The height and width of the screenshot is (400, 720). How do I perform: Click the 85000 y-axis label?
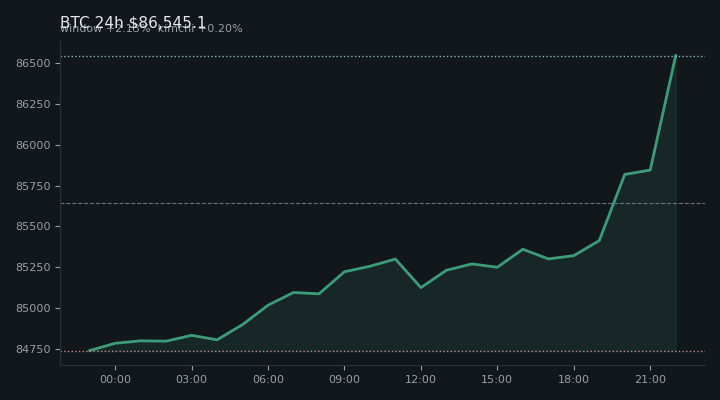point(33,308)
